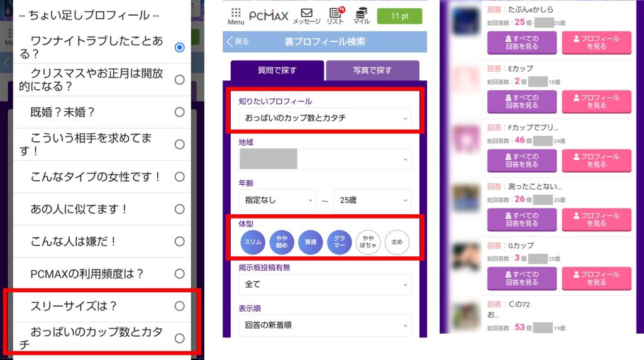
Task: Choose the PCMAXの利用頻度は？ radio option
Action: (x=179, y=274)
